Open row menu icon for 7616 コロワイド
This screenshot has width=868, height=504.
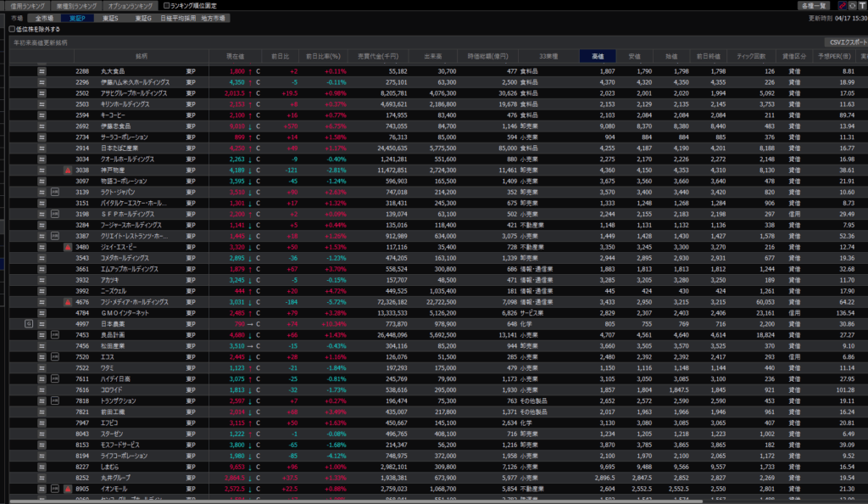[x=42, y=390]
